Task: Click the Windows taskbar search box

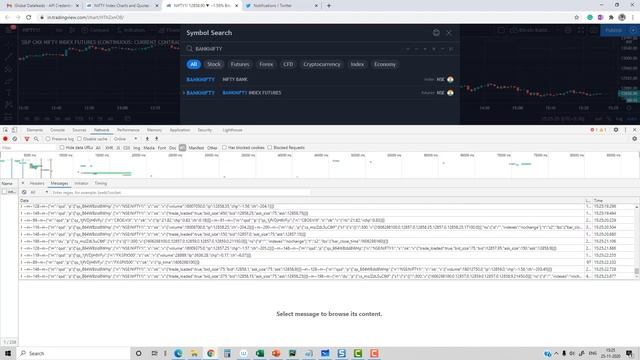Action: (x=73, y=353)
